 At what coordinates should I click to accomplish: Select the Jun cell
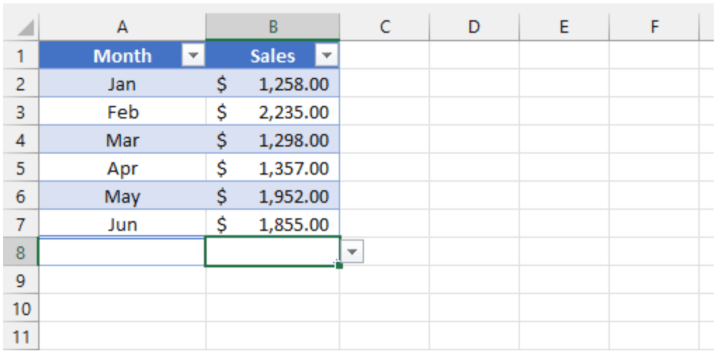(x=122, y=224)
